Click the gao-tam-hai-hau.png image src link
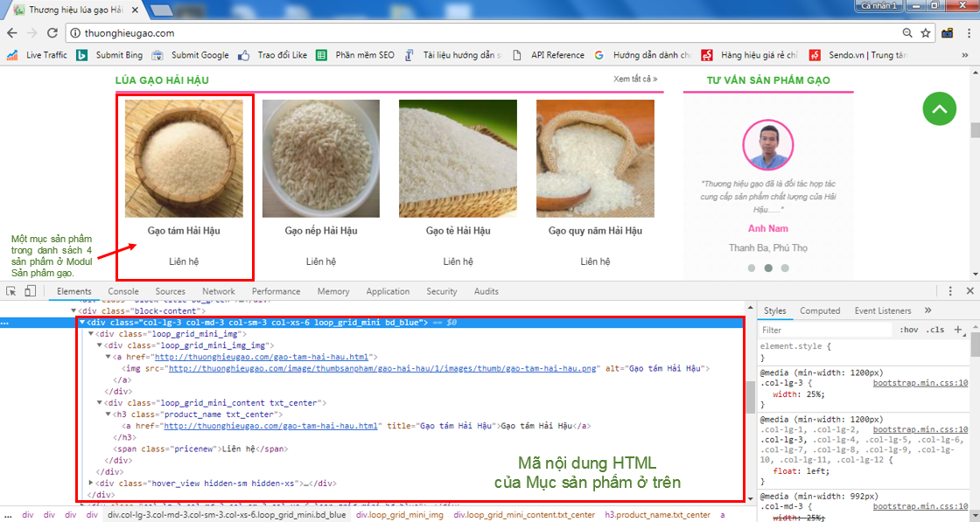 (383, 368)
